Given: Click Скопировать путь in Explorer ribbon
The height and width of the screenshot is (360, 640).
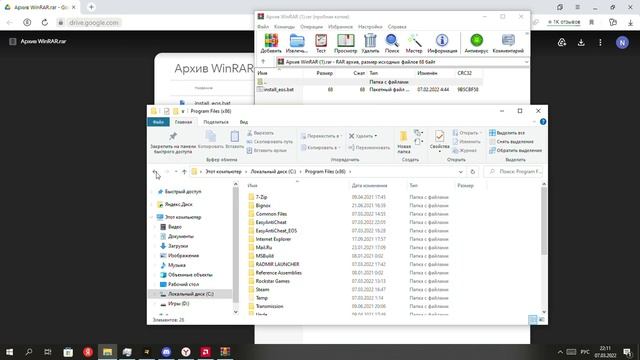Looking at the screenshot, I should [x=269, y=142].
